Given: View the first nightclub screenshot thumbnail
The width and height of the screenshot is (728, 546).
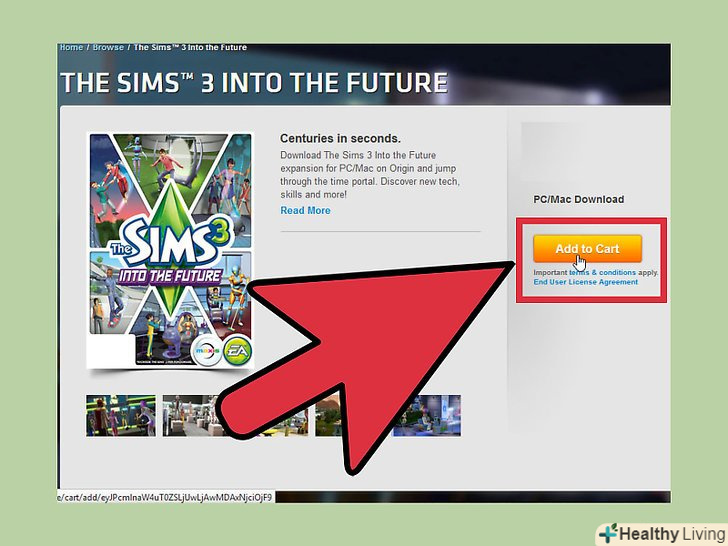Looking at the screenshot, I should coord(121,416).
